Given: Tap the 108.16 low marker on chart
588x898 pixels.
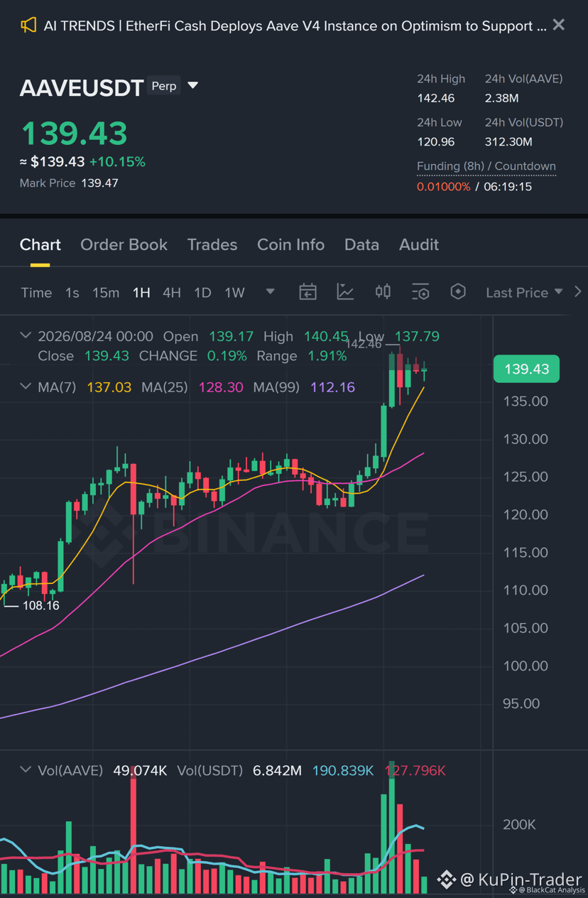Looking at the screenshot, I should pyautogui.click(x=40, y=605).
